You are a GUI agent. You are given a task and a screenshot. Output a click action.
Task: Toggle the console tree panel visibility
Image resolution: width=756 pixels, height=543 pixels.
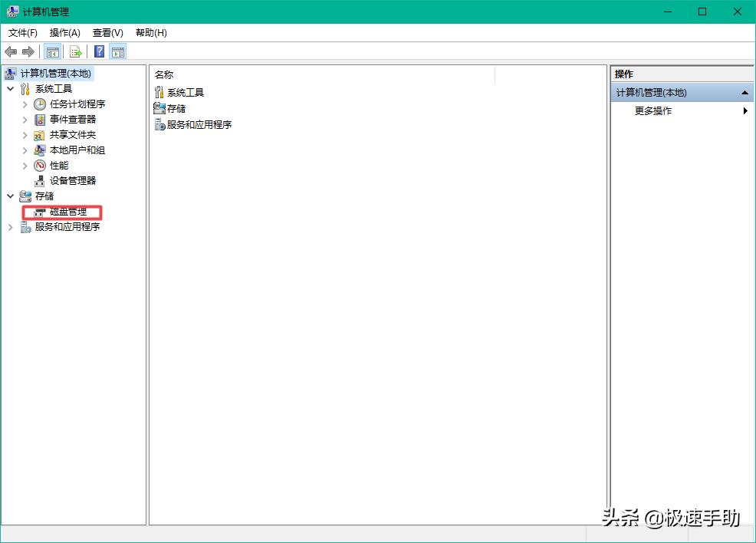pyautogui.click(x=51, y=51)
